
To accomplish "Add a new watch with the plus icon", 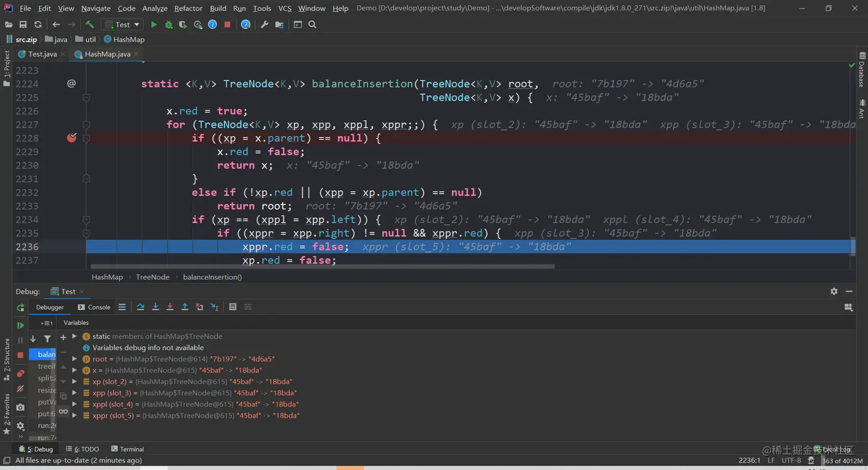I will click(x=63, y=337).
